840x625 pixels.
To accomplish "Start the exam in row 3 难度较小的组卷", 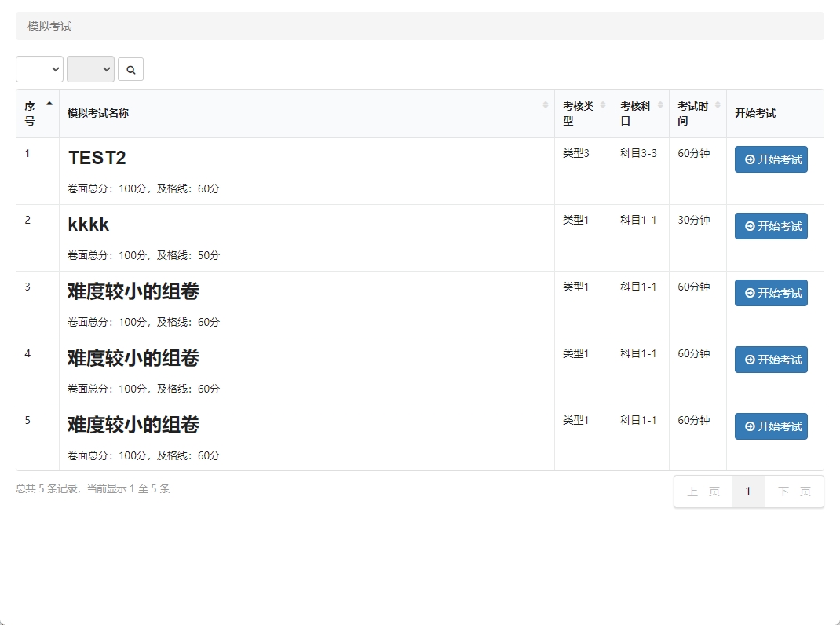I will point(771,293).
